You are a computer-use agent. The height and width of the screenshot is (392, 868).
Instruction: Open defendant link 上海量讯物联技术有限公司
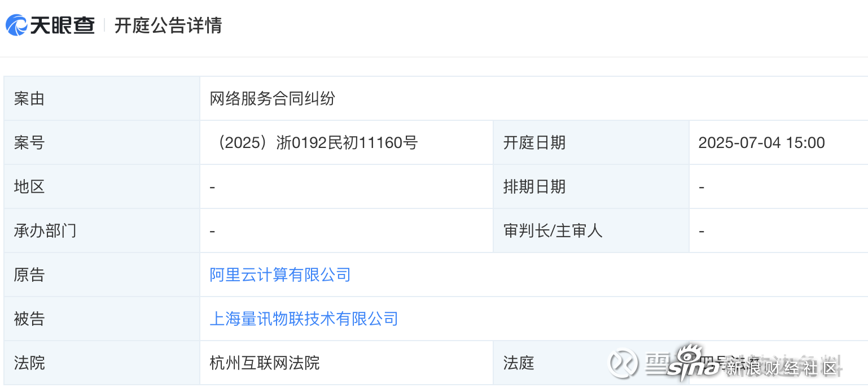point(304,319)
